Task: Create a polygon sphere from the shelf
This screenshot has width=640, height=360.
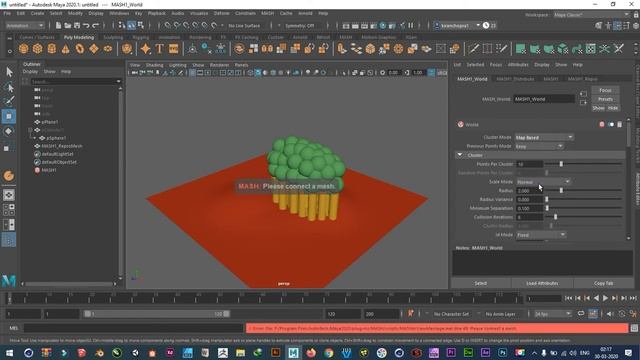Action: (x=24, y=49)
